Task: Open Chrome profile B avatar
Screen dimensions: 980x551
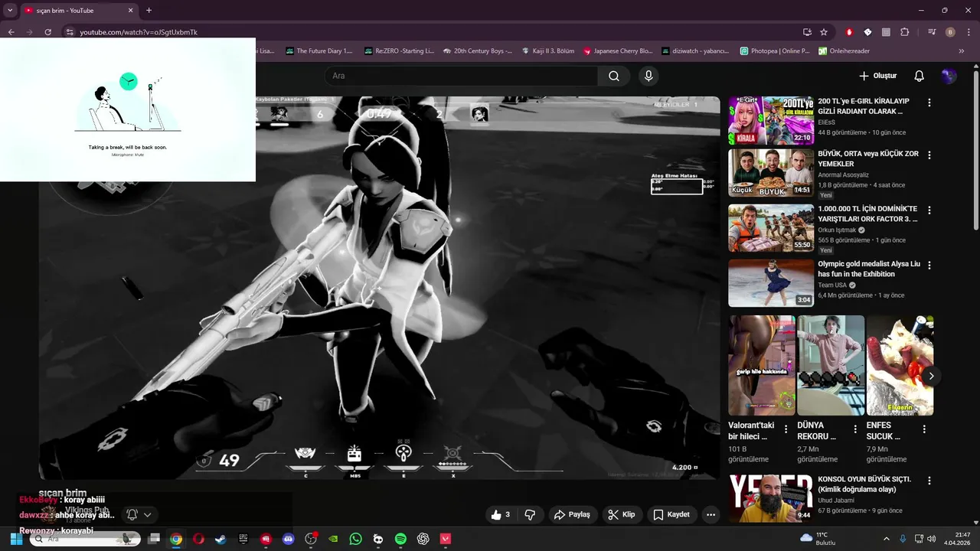Action: point(950,32)
